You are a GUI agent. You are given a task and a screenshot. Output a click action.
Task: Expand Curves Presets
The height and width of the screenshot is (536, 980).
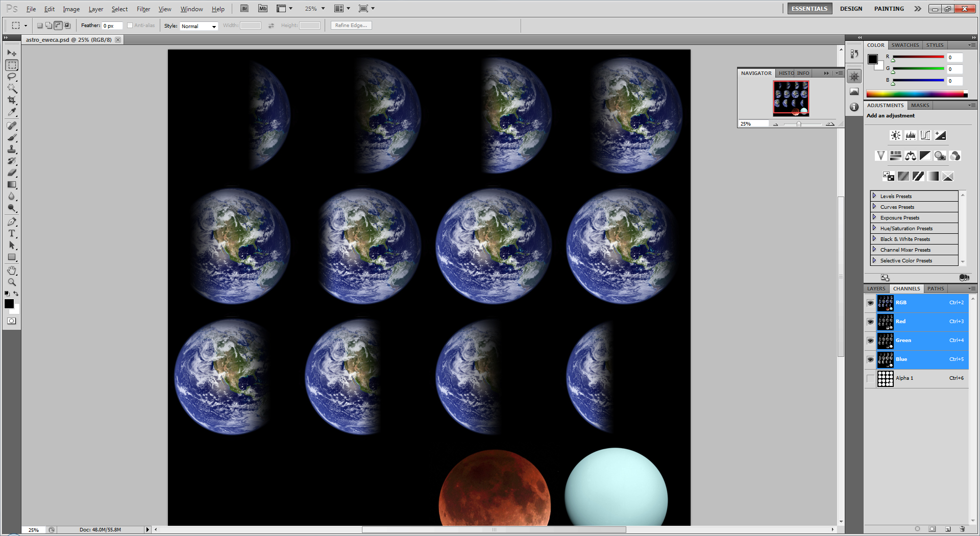[x=874, y=207]
